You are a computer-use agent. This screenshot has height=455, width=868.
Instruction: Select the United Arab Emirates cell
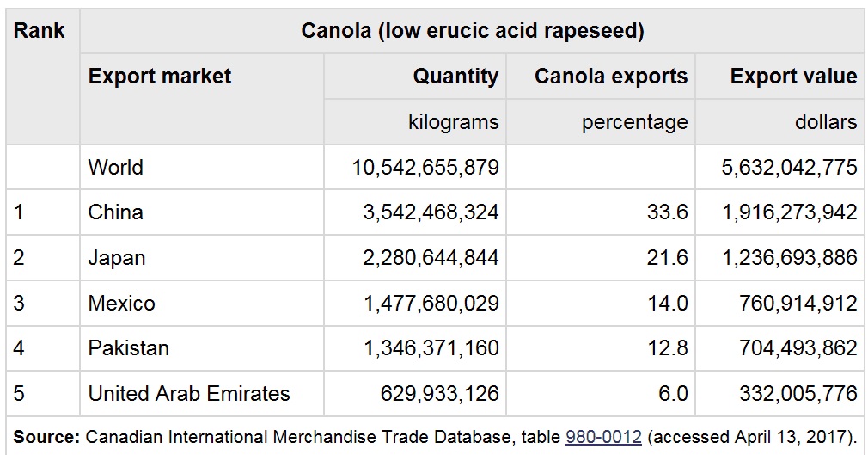[x=189, y=393]
